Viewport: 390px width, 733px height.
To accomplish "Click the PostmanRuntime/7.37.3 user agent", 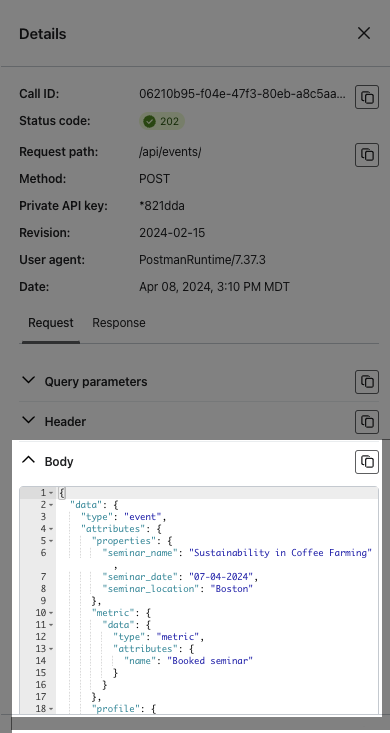I will click(x=202, y=260).
